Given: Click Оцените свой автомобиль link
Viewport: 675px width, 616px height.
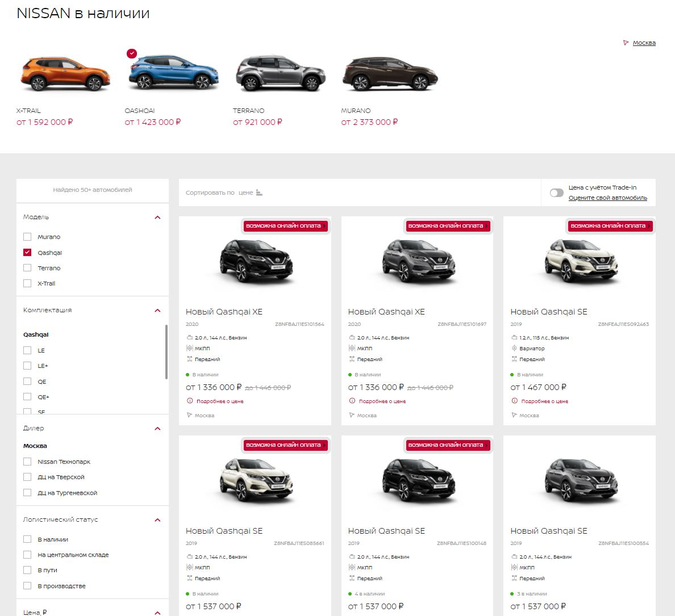Looking at the screenshot, I should click(x=607, y=198).
